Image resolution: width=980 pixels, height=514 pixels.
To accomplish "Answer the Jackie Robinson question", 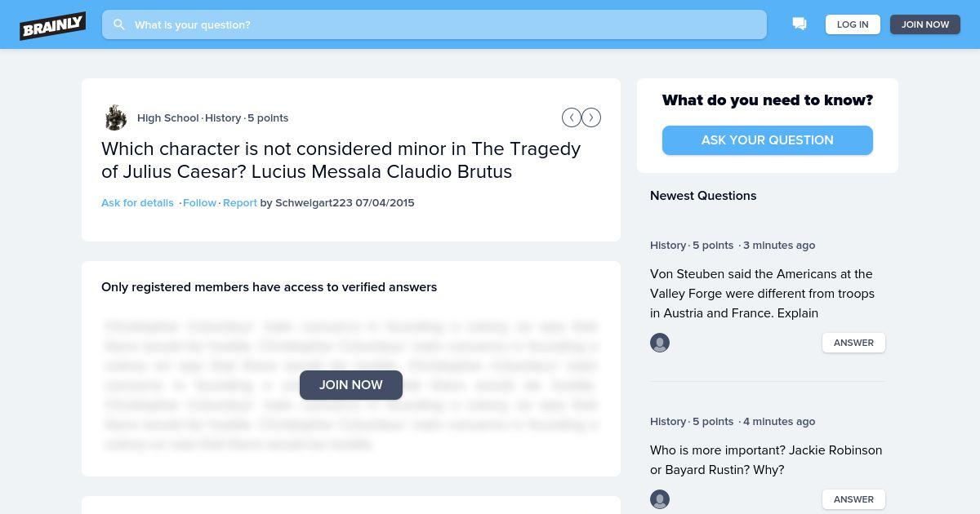I will point(853,499).
